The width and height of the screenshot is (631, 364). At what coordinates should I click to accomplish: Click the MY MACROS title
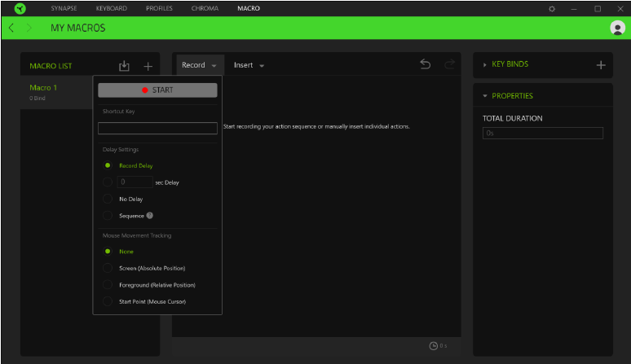pyautogui.click(x=78, y=28)
